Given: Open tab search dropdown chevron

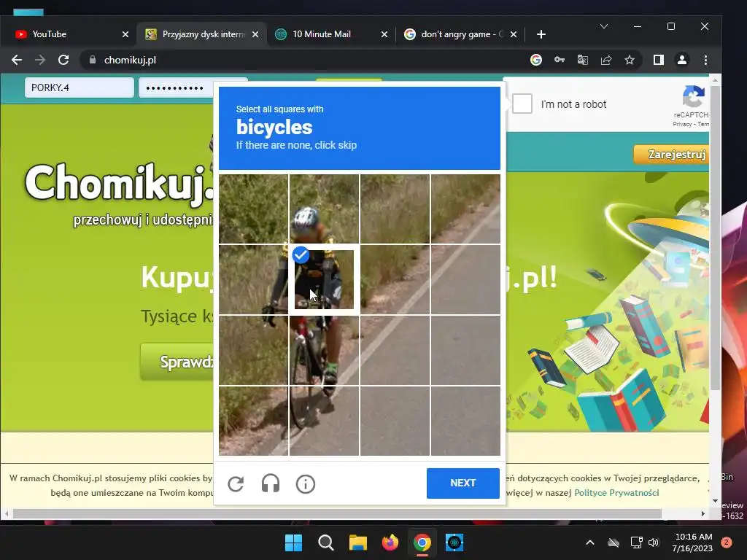Looking at the screenshot, I should (x=604, y=26).
